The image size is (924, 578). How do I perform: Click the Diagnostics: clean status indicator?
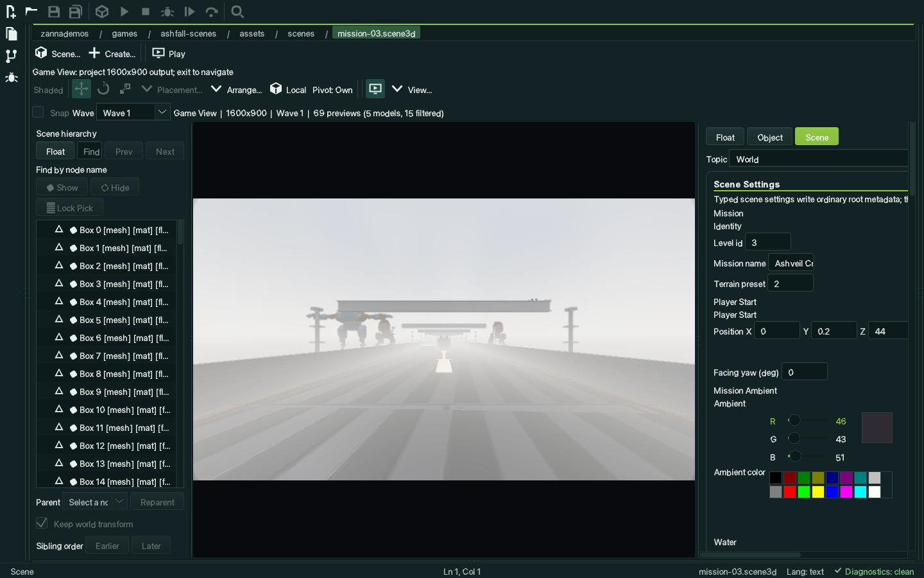[x=874, y=571]
